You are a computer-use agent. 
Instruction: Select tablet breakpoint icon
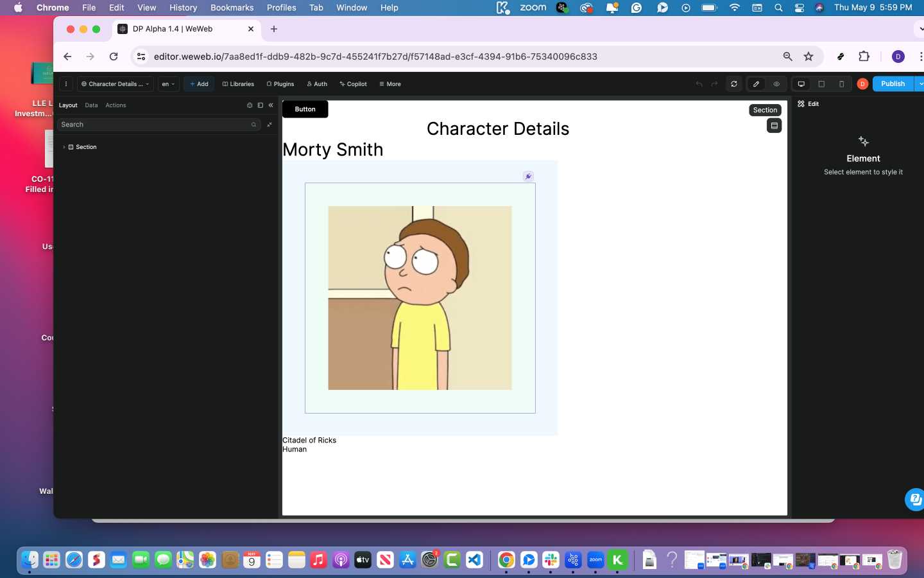[821, 84]
